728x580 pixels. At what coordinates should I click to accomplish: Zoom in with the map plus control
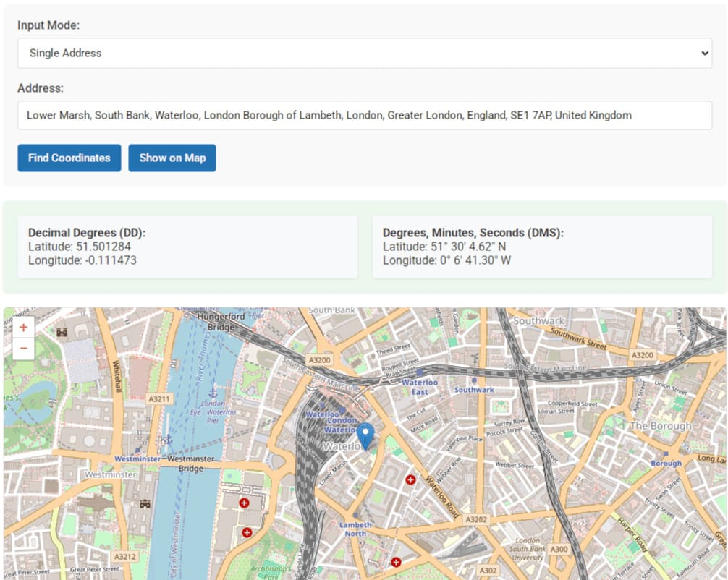tap(22, 327)
